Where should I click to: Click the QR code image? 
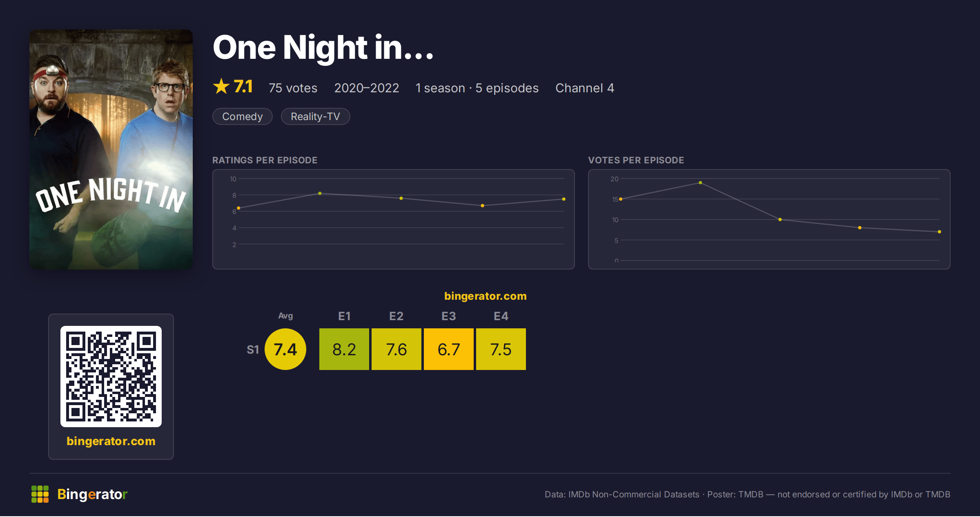111,377
